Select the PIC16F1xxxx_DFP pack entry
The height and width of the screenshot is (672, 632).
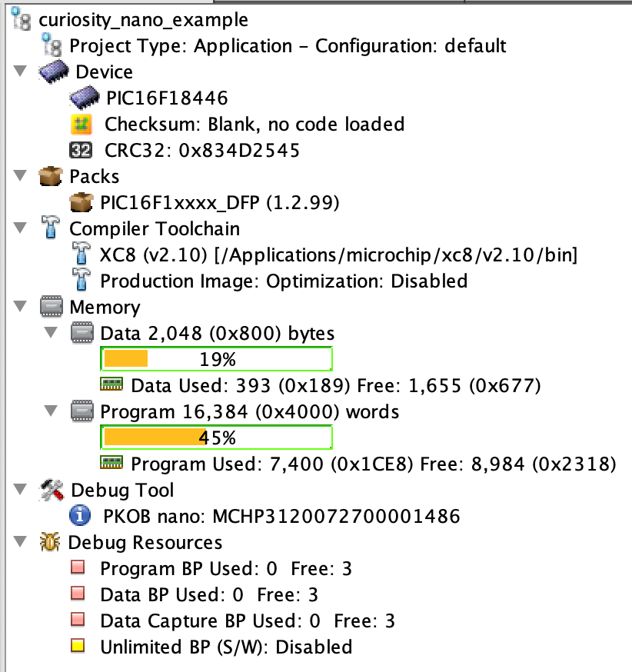click(219, 202)
